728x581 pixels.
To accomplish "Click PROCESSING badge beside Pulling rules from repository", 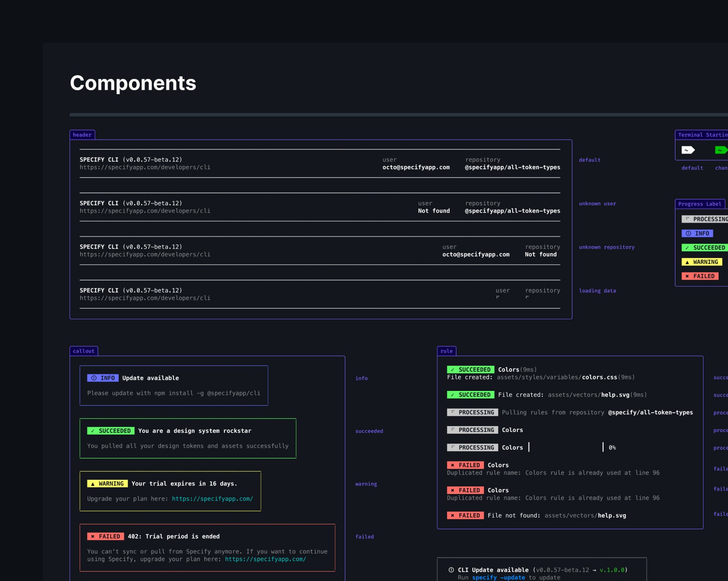I will tap(473, 412).
